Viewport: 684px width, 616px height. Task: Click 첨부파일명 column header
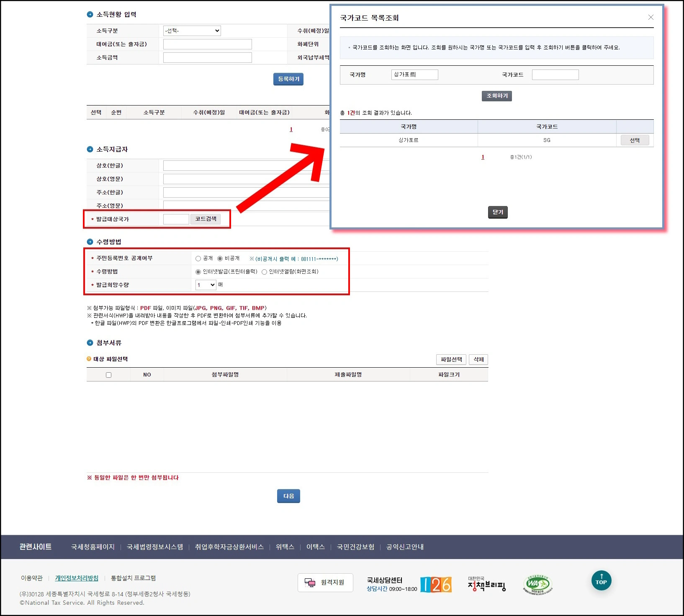click(x=225, y=375)
